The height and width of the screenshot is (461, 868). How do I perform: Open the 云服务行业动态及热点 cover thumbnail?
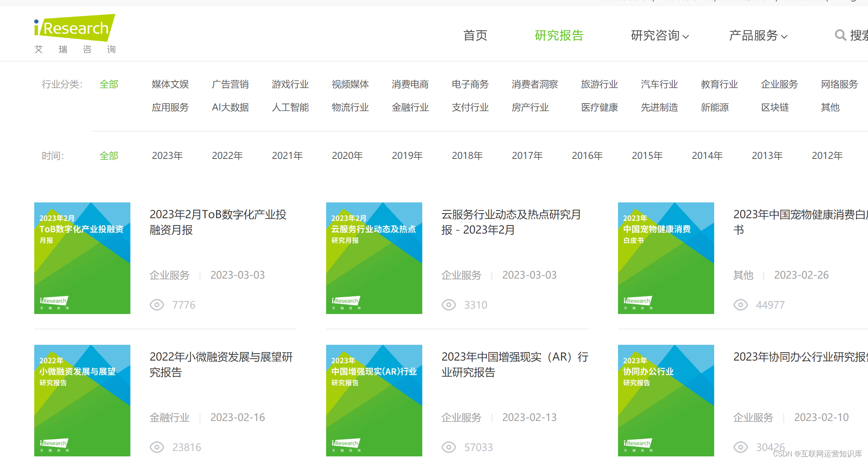point(374,258)
